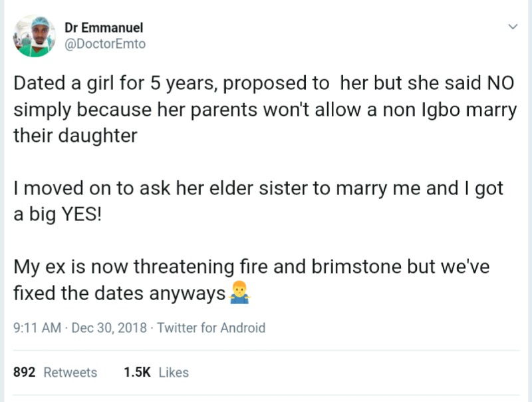Click the shrugging man emoji
Screen dimensions: 532x402
239,294
